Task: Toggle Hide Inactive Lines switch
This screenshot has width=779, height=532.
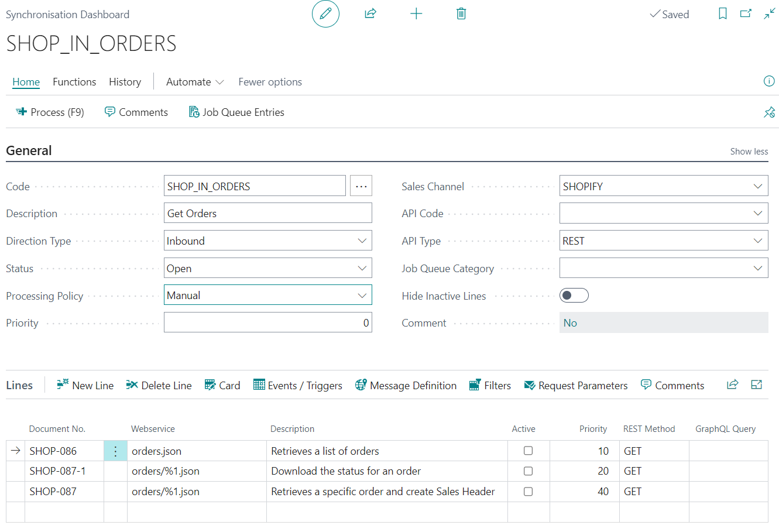Action: point(574,295)
